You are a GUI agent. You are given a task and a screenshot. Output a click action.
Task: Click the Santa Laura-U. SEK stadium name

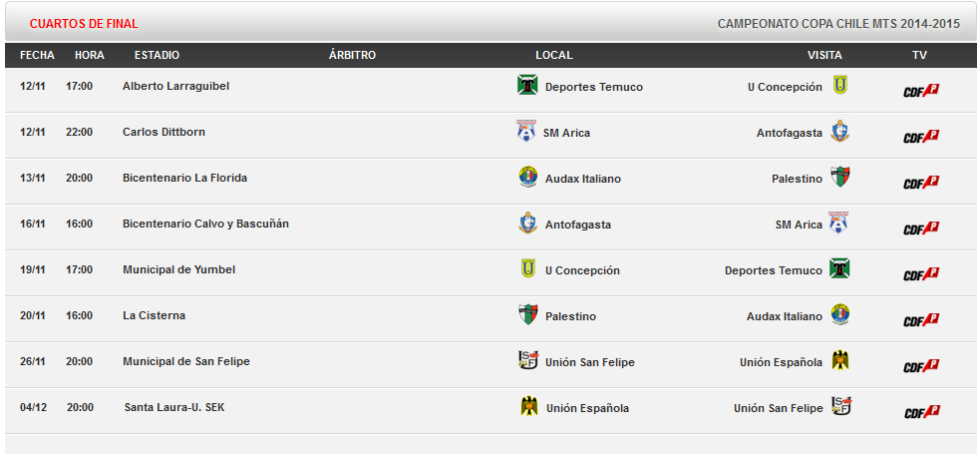click(174, 407)
